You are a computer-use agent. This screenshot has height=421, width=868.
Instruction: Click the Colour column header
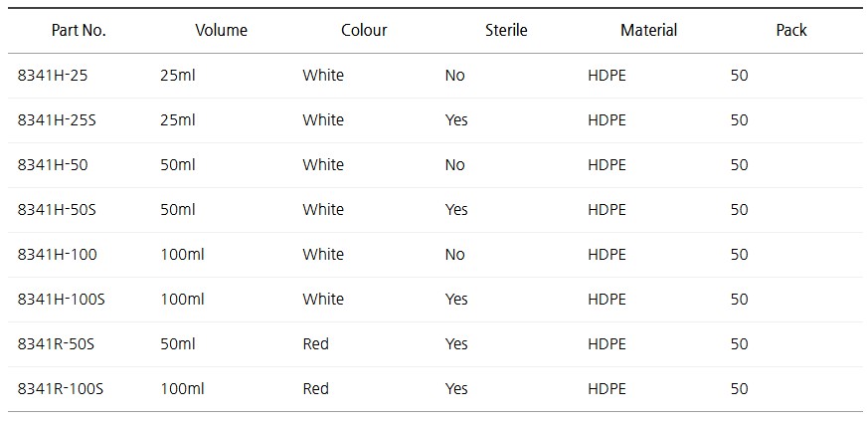[x=364, y=30]
